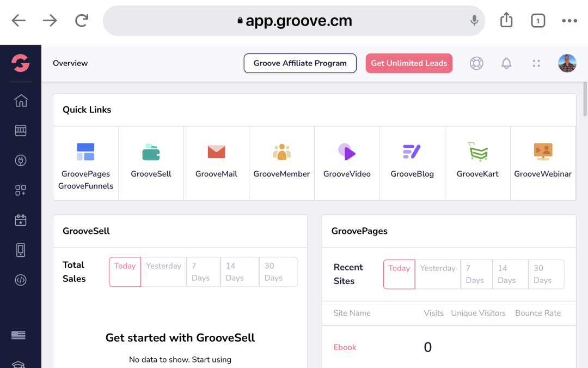The height and width of the screenshot is (368, 588).
Task: Click the Get Unlimited Leads button
Action: coord(409,63)
